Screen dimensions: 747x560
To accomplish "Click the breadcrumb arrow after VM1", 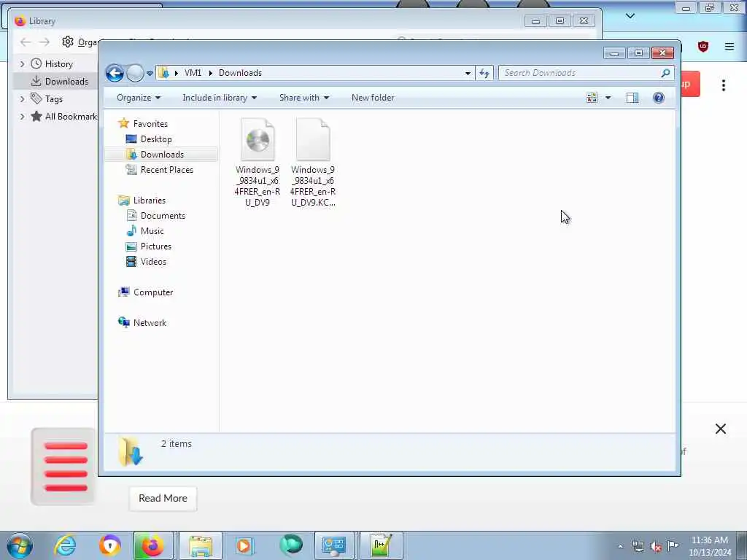I will 210,73.
